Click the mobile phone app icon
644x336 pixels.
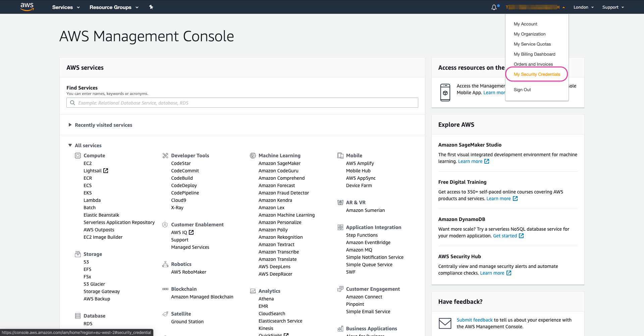(445, 93)
